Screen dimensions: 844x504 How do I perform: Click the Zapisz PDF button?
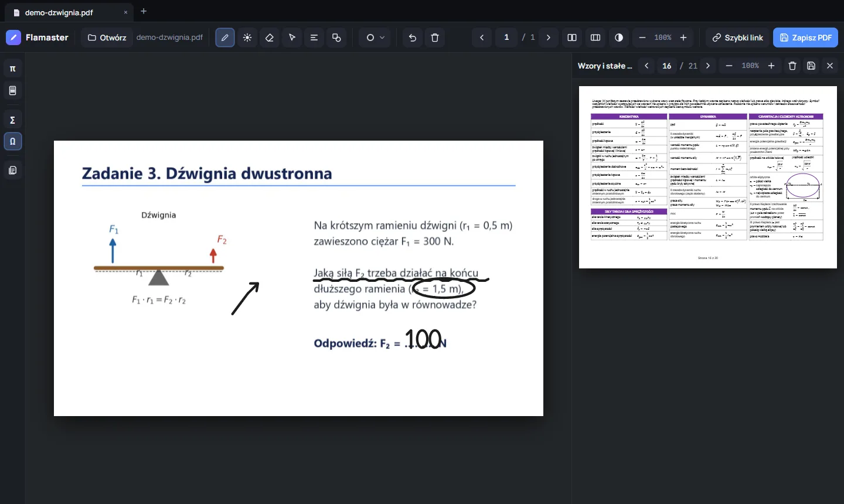(x=805, y=38)
